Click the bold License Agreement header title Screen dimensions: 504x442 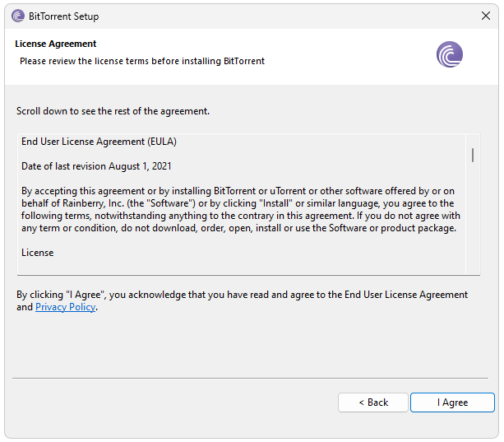[55, 44]
